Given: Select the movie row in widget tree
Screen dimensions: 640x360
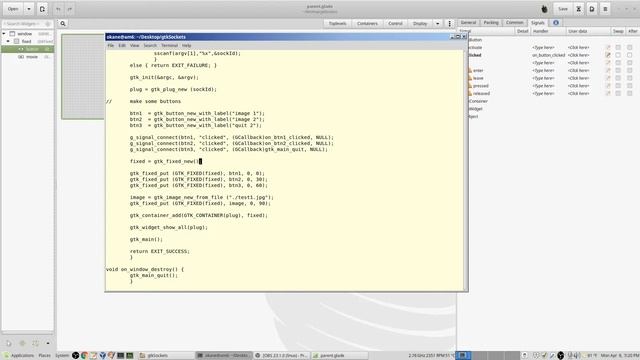Looking at the screenshot, I should pos(27,57).
